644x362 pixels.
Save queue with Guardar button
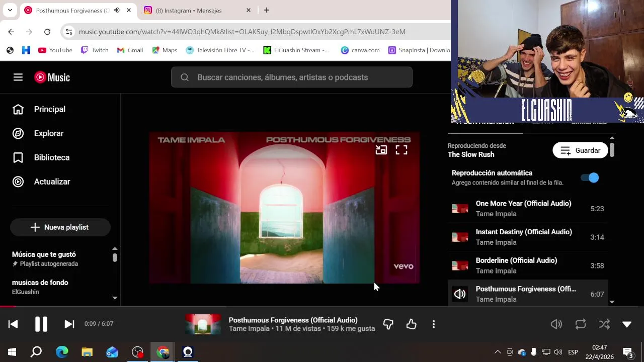click(580, 150)
